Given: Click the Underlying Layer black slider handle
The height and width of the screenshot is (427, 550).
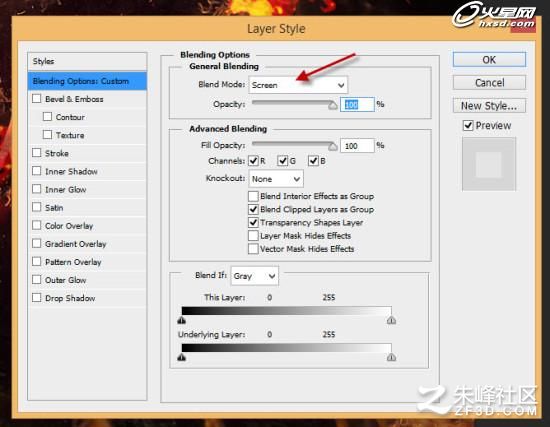Looking at the screenshot, I should [181, 357].
